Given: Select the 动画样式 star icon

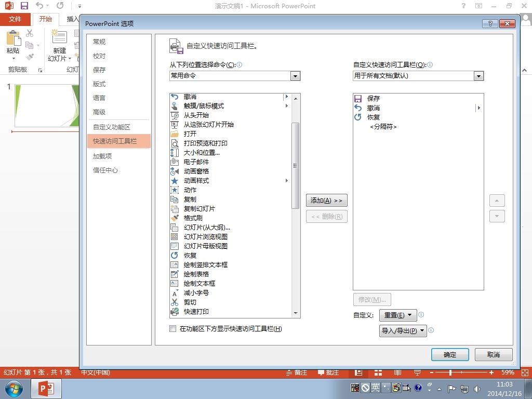Looking at the screenshot, I should pos(175,180).
